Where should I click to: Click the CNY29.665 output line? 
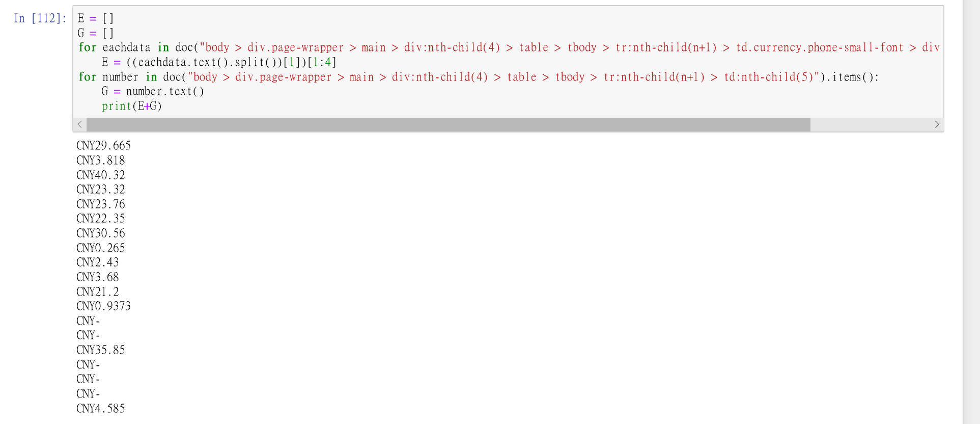[x=104, y=146]
